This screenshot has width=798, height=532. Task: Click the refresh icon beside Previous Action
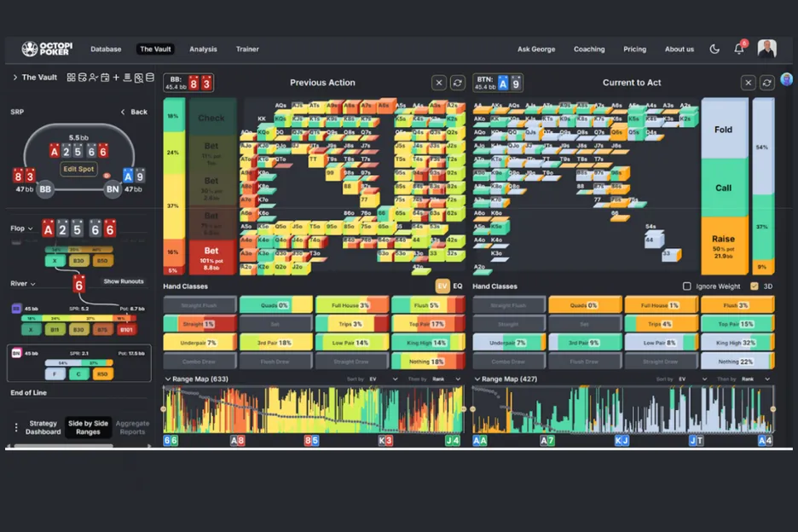pyautogui.click(x=458, y=83)
